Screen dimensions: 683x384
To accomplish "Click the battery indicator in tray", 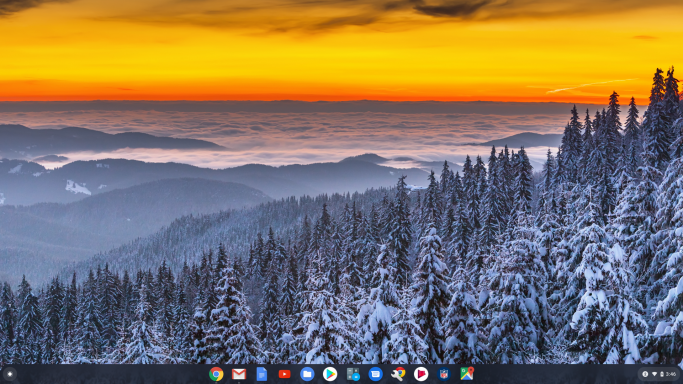I will tap(662, 374).
